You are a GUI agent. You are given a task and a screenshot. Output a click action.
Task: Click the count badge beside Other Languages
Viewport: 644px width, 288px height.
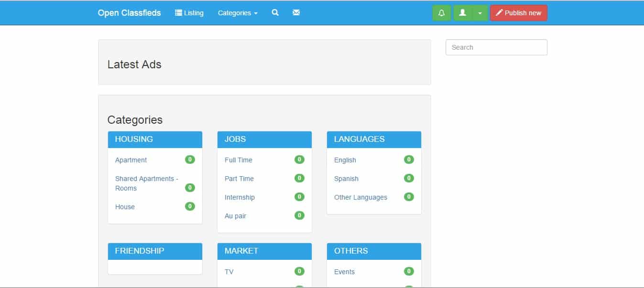click(409, 197)
